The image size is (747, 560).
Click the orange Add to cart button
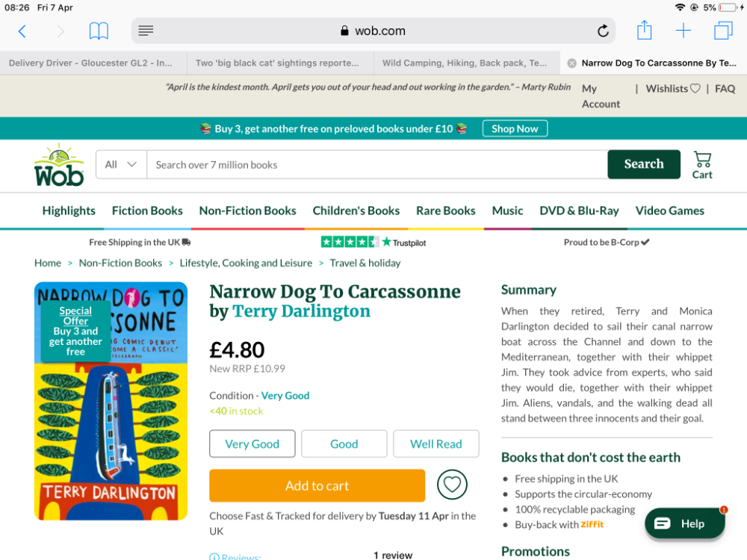(317, 485)
